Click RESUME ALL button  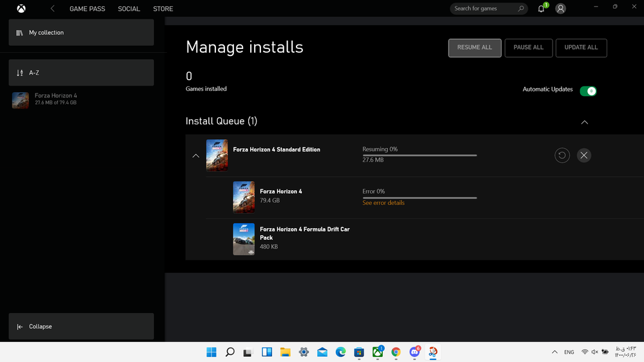(x=475, y=48)
